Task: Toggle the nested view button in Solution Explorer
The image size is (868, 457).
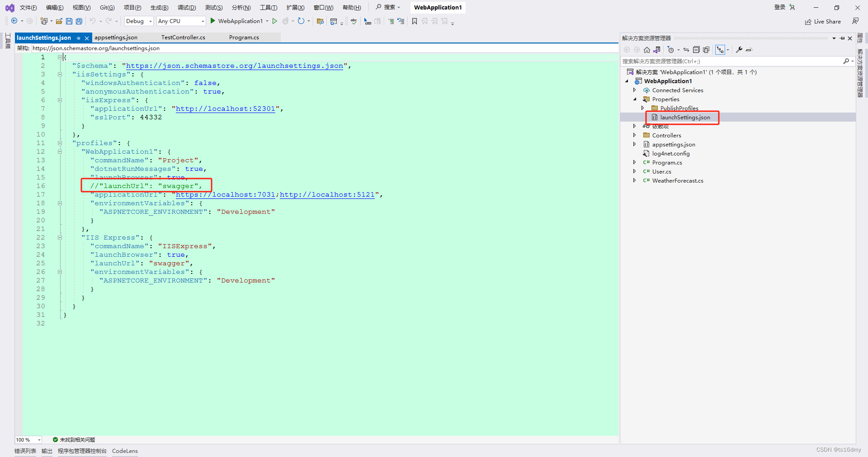Action: [720, 50]
